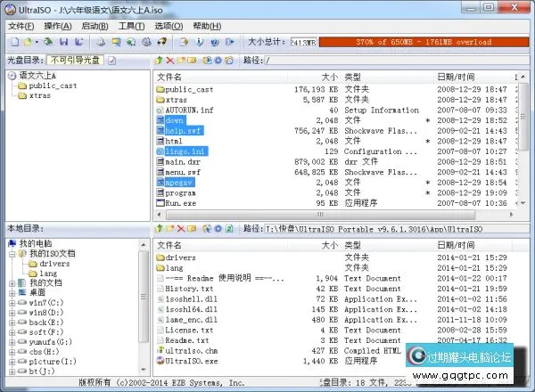The image size is (535, 392).
Task: Click the Burn CD image toolbar icon
Action: pos(147,42)
